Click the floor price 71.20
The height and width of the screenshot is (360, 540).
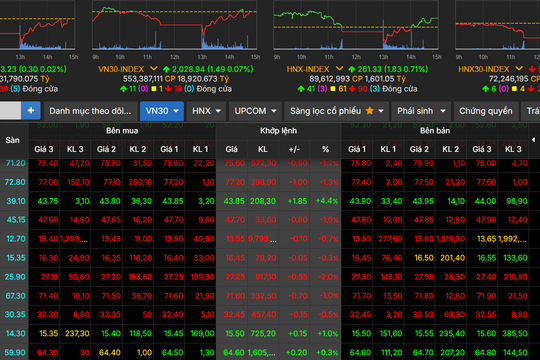[x=16, y=163]
